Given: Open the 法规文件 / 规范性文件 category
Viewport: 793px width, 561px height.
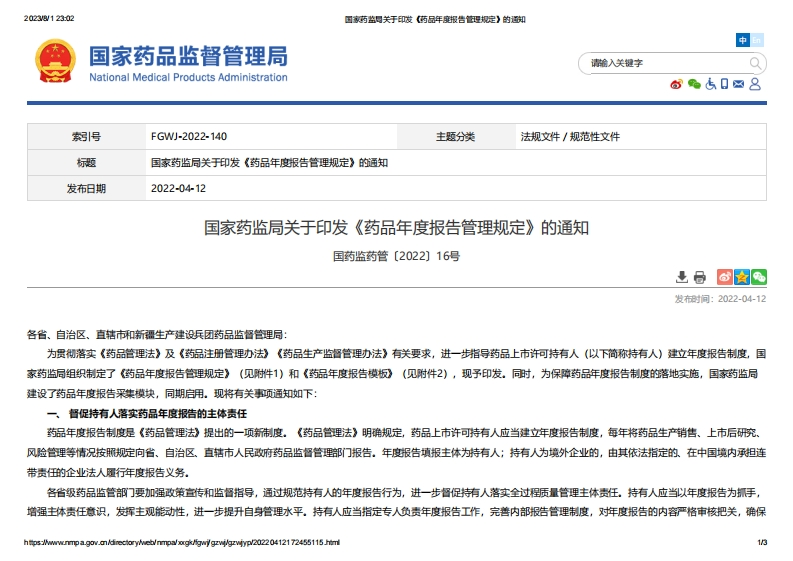Looking at the screenshot, I should 570,136.
